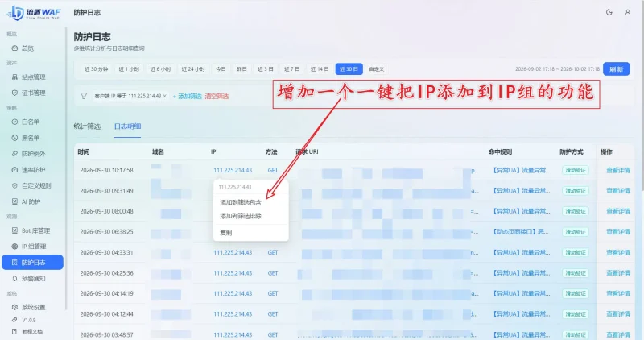Select 近 30 日 time range
644x340 pixels.
(x=349, y=69)
